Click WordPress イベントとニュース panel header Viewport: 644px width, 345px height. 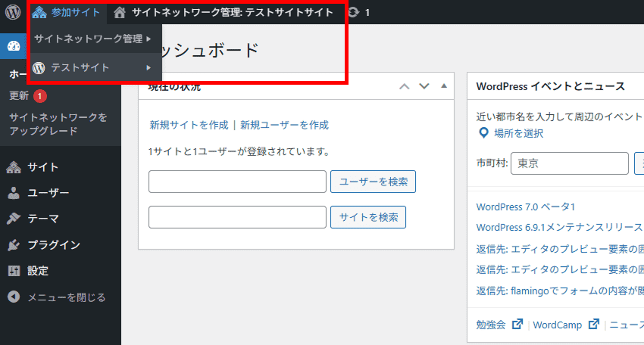pos(550,86)
